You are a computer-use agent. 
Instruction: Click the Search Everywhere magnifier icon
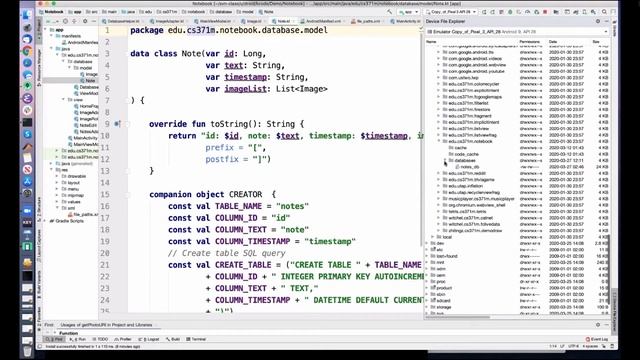click(604, 12)
